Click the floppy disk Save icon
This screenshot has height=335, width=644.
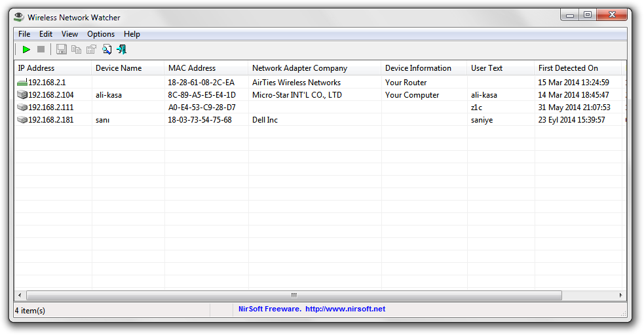pos(62,49)
